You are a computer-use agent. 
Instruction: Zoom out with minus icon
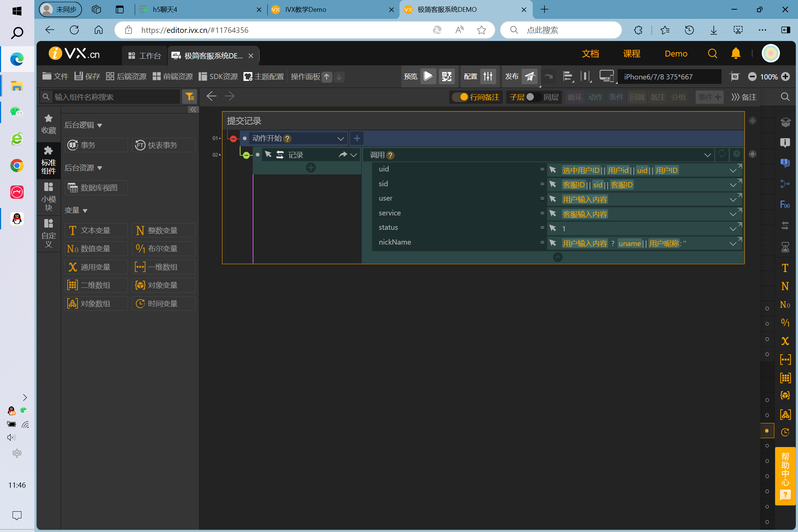(752, 76)
